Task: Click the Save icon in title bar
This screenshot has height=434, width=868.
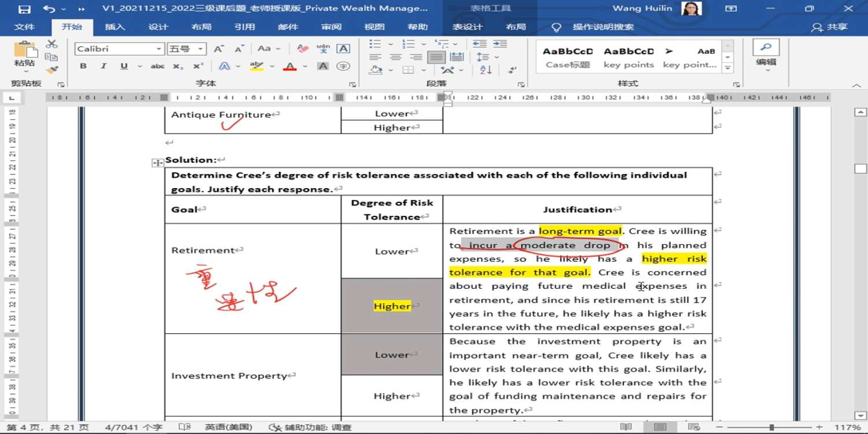Action: tap(24, 9)
